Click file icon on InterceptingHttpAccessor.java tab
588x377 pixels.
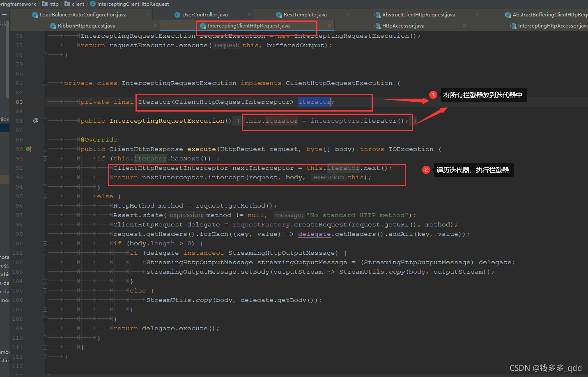click(513, 26)
